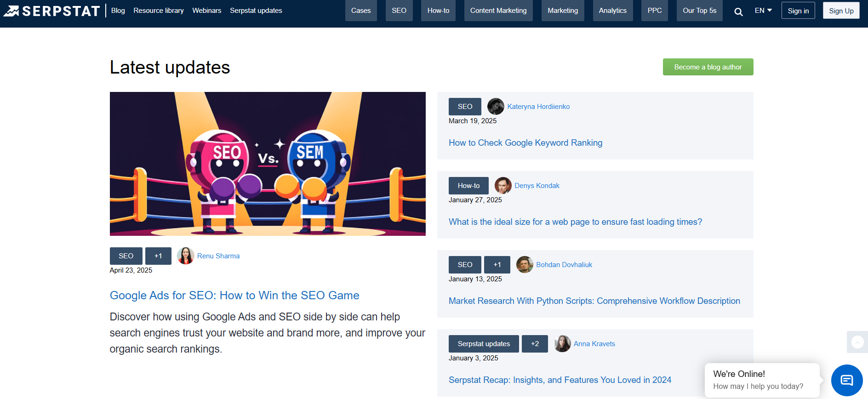Click Anna Kravets' avatar photo

[562, 344]
